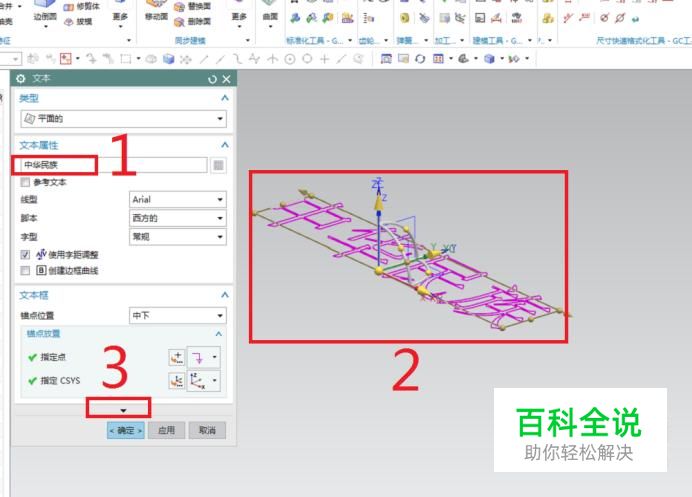
Task: Open the 中下 anchor position dropdown
Action: 177,315
